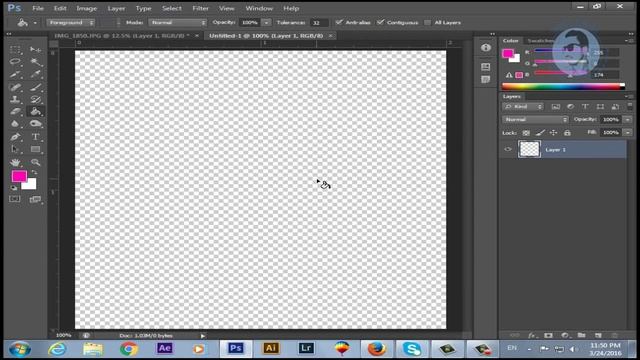
Task: Reset default foreground and background colors
Action: 14,188
